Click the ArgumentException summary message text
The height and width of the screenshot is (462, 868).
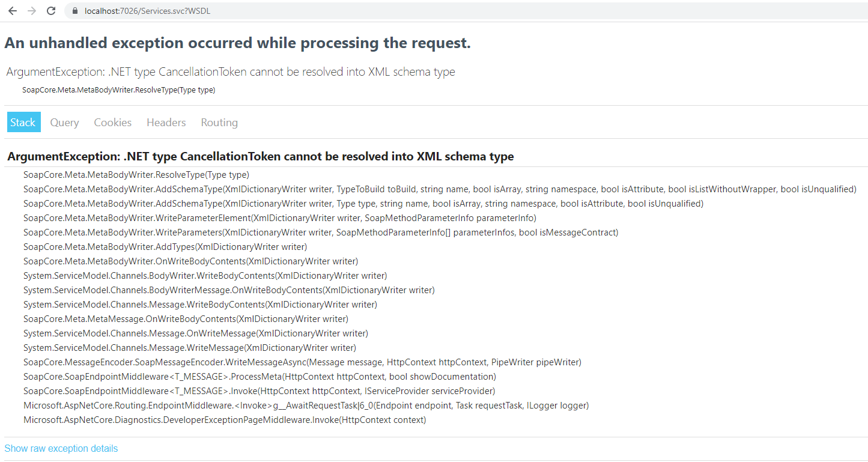229,71
